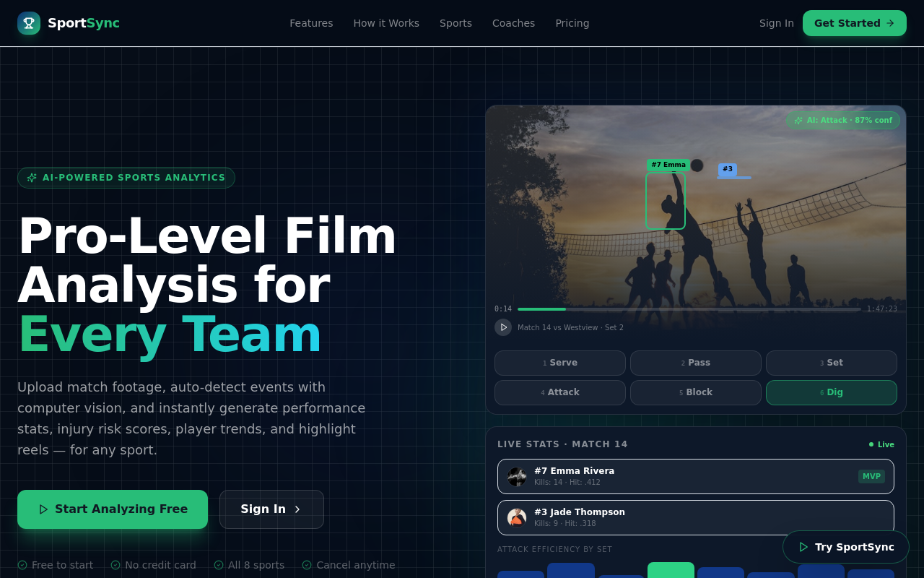Click Kills: 9 · Hit: .318 text
Viewport: 924px width, 578px height.
click(x=565, y=524)
